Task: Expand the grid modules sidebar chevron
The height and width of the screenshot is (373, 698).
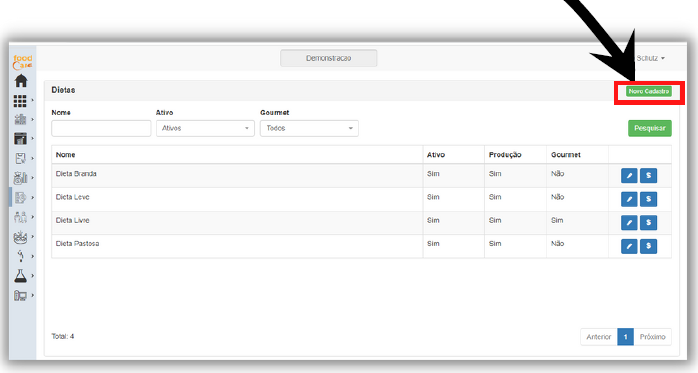Action: pos(32,100)
